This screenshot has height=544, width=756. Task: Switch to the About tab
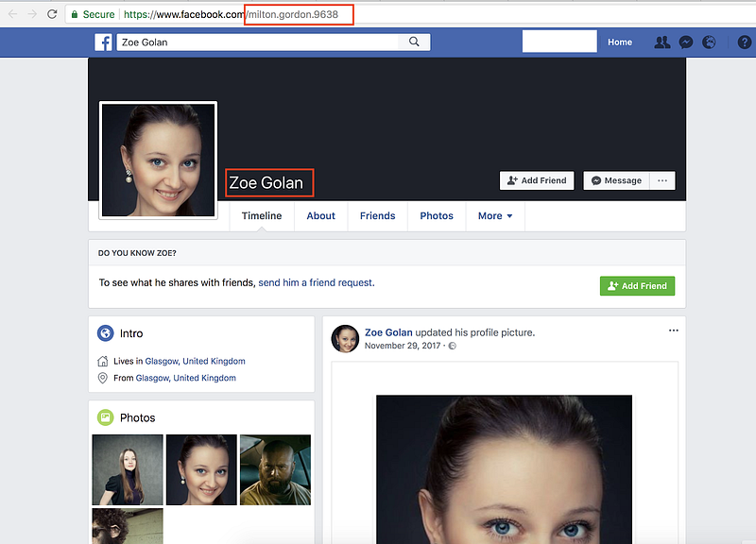click(x=320, y=215)
